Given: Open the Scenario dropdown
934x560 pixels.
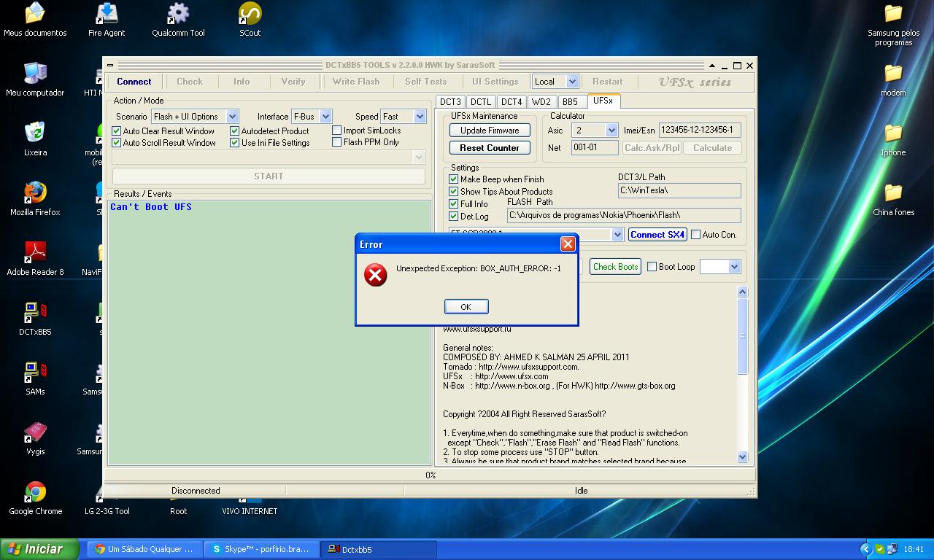Looking at the screenshot, I should (x=232, y=117).
